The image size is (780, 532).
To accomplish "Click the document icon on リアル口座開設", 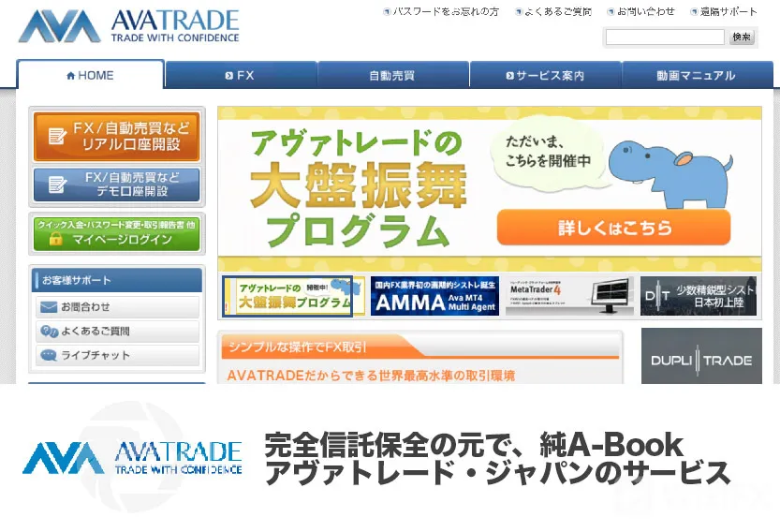I will [x=57, y=136].
